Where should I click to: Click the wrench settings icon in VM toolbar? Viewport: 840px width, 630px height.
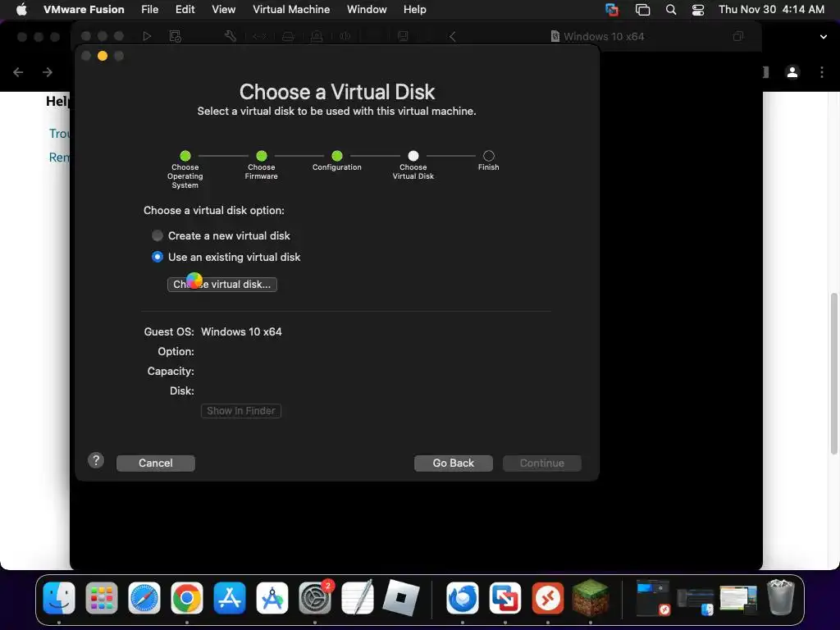pos(231,36)
